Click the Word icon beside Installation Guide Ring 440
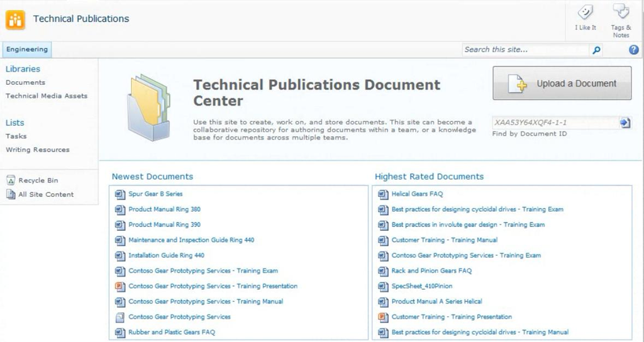This screenshot has width=644, height=342. pos(120,256)
